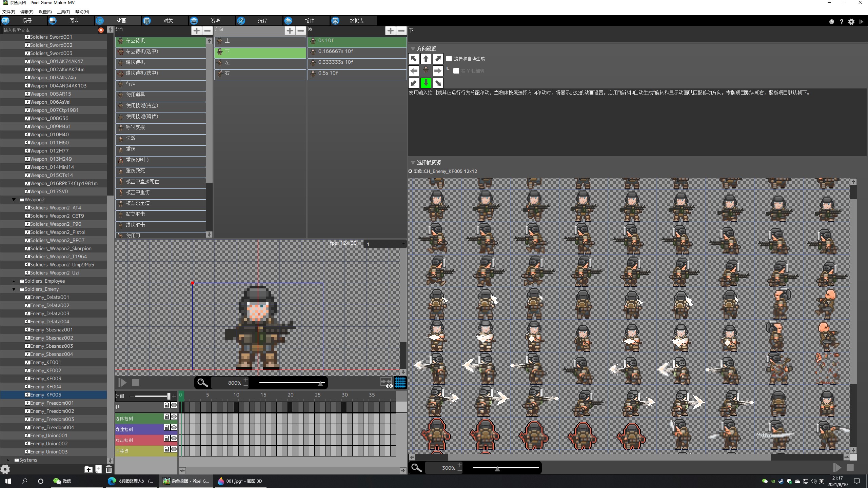Enable rotate and auto-generate checkbox
The width and height of the screenshot is (868, 488).
(449, 59)
